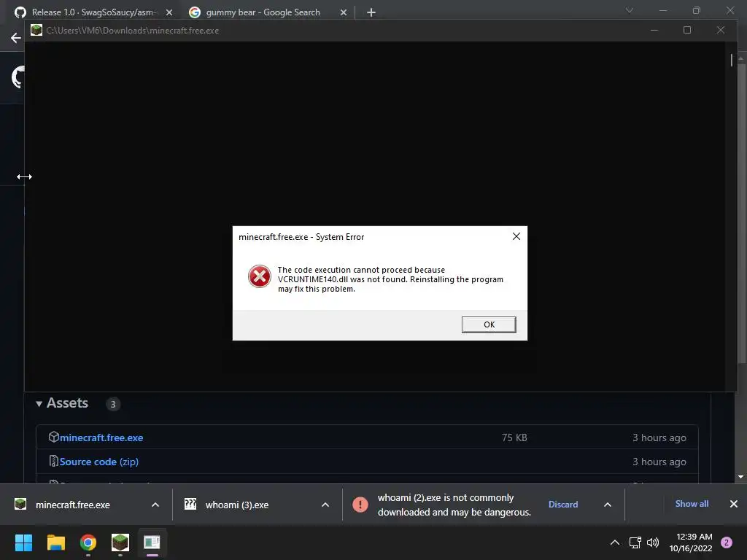Image resolution: width=747 pixels, height=560 pixels.
Task: Expand options for minecraft.free.exe download
Action: pyautogui.click(x=155, y=505)
